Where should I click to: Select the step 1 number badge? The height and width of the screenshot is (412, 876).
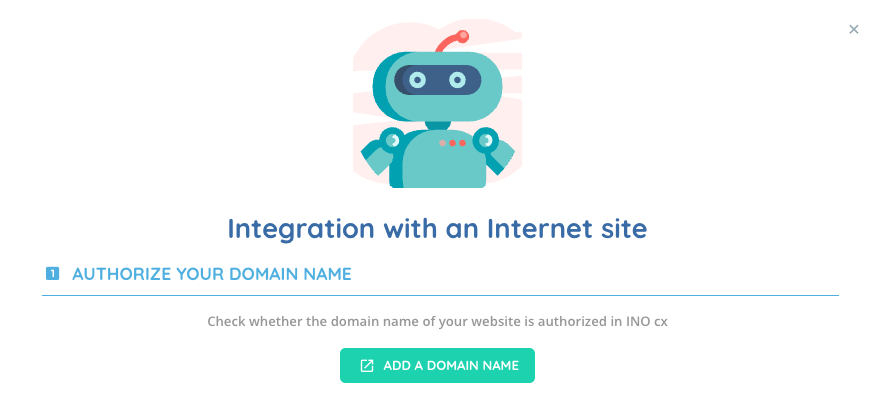(53, 274)
